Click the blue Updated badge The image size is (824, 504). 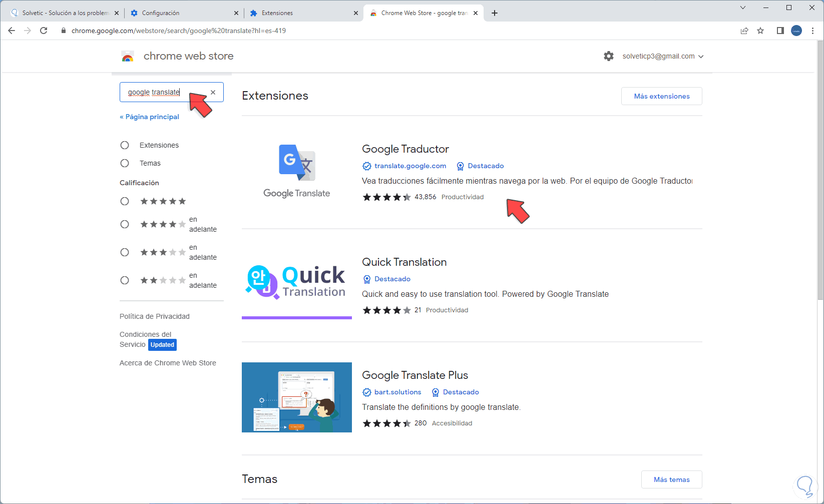[162, 345]
